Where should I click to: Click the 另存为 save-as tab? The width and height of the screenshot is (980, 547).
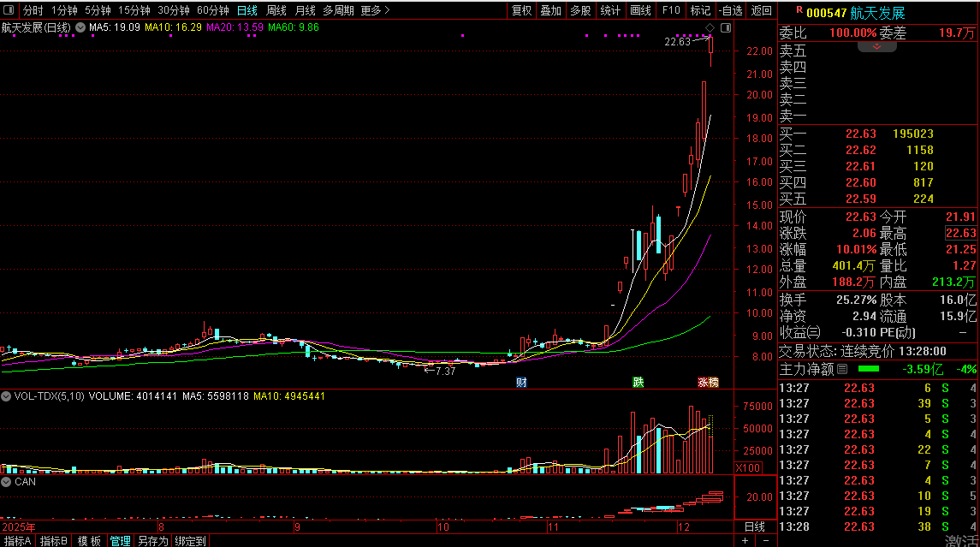tap(152, 541)
